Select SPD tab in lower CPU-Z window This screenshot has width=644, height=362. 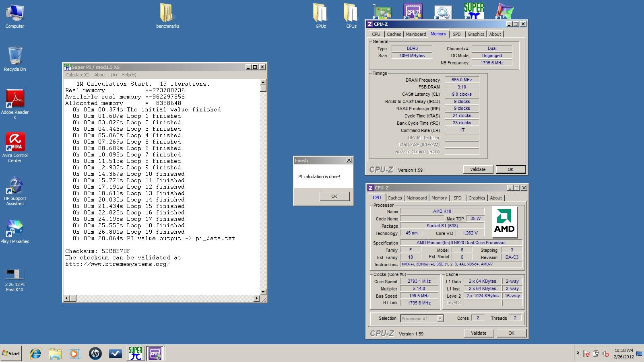click(x=457, y=198)
